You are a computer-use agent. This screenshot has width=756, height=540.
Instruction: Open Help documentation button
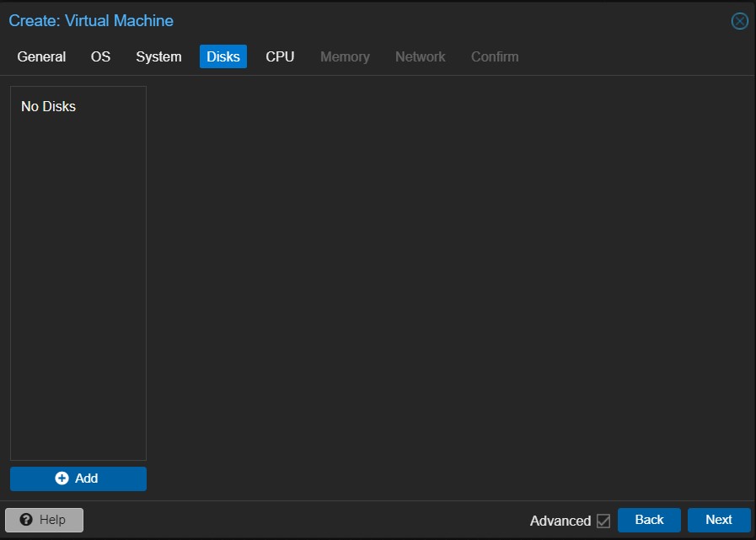click(x=45, y=520)
